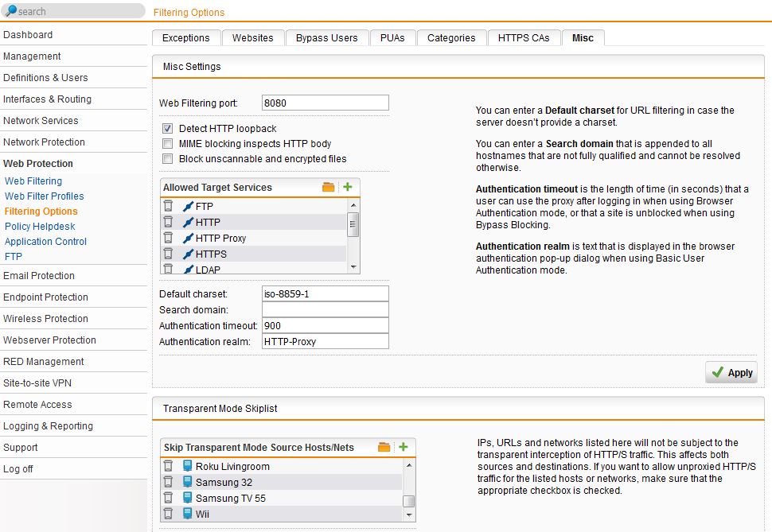Click Roku Livingroom host icon
The height and width of the screenshot is (532, 772).
188,465
